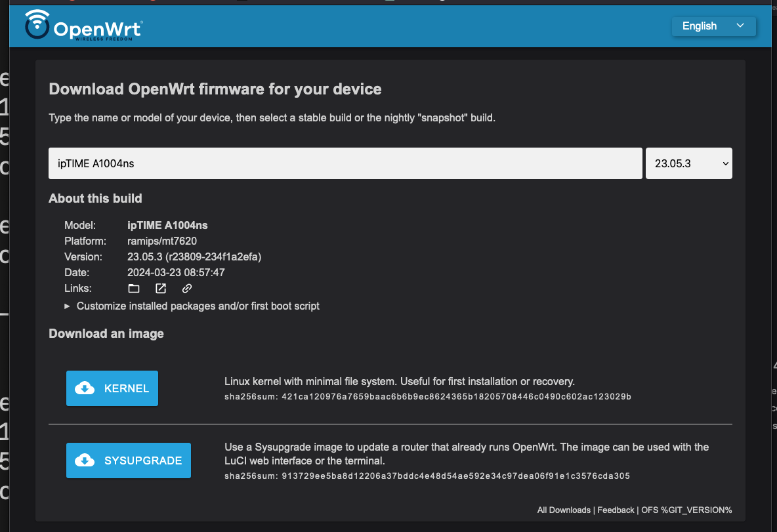Image resolution: width=777 pixels, height=532 pixels.
Task: Select the sysupgrade sha256sum hash text
Action: (456, 476)
